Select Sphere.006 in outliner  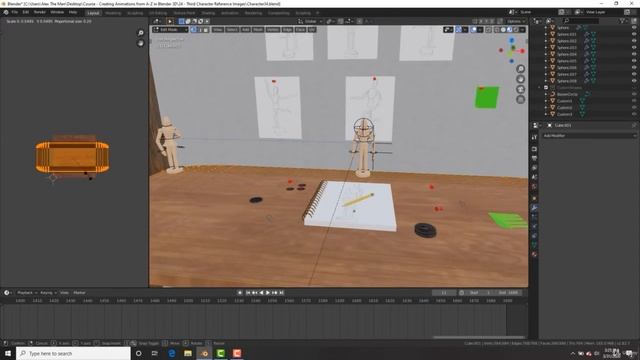coord(567,68)
